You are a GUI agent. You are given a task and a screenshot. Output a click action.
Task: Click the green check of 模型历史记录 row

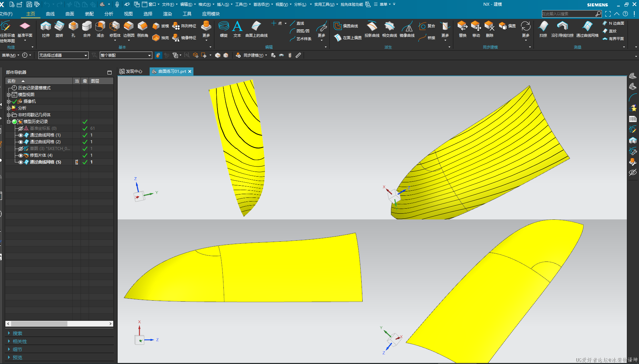[85, 122]
